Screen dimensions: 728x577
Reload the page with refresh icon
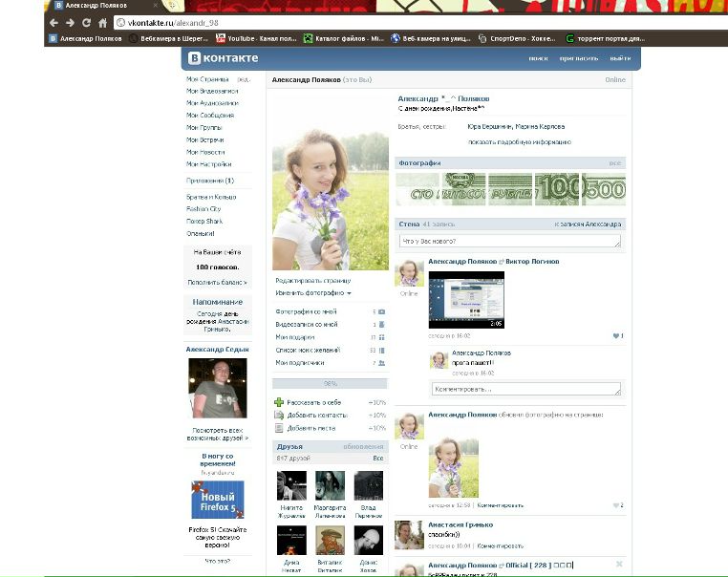click(86, 22)
